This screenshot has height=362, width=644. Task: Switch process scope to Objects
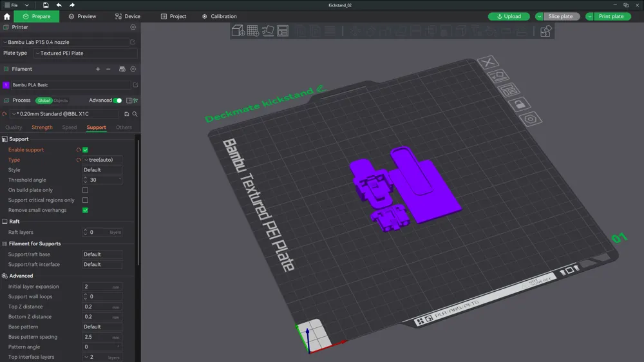[x=61, y=100]
